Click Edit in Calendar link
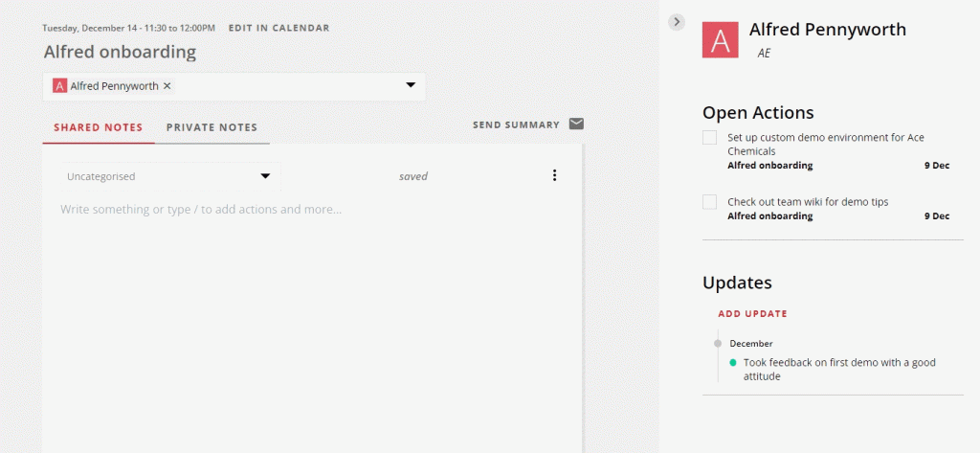 [278, 28]
